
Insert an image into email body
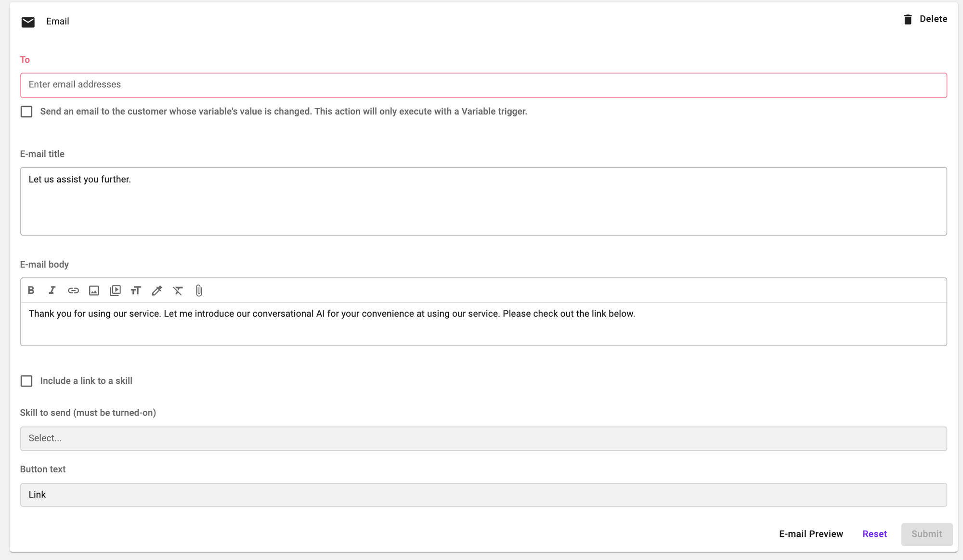click(94, 290)
